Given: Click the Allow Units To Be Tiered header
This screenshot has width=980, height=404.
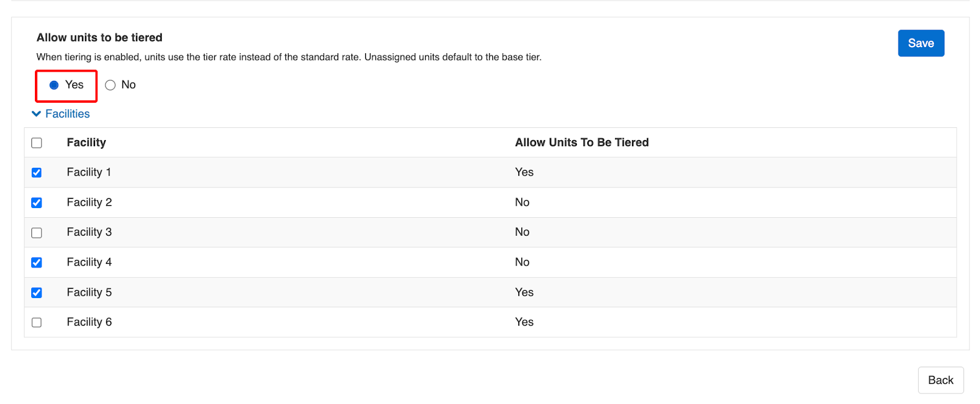Looking at the screenshot, I should point(581,143).
